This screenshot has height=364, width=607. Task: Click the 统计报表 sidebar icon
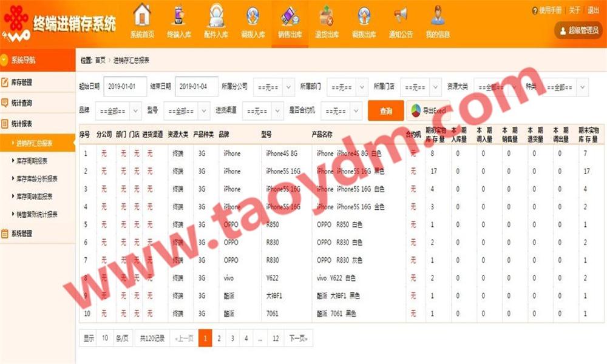5,124
